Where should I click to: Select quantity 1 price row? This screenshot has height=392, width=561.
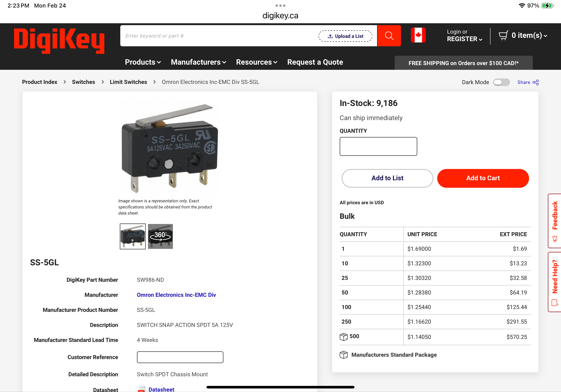(x=435, y=249)
